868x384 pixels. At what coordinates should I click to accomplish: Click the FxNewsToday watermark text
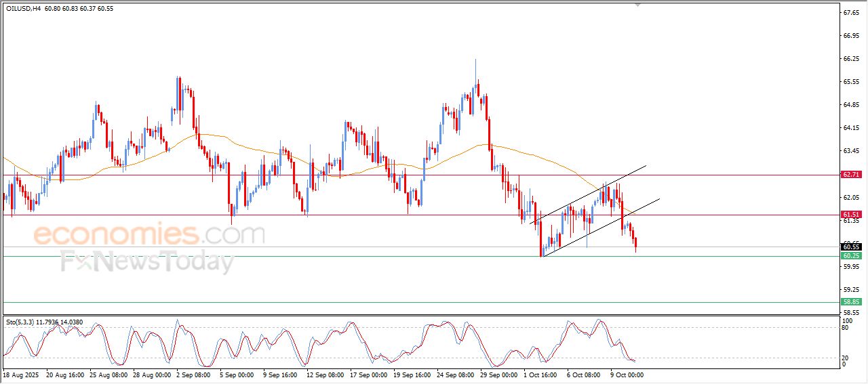(147, 261)
